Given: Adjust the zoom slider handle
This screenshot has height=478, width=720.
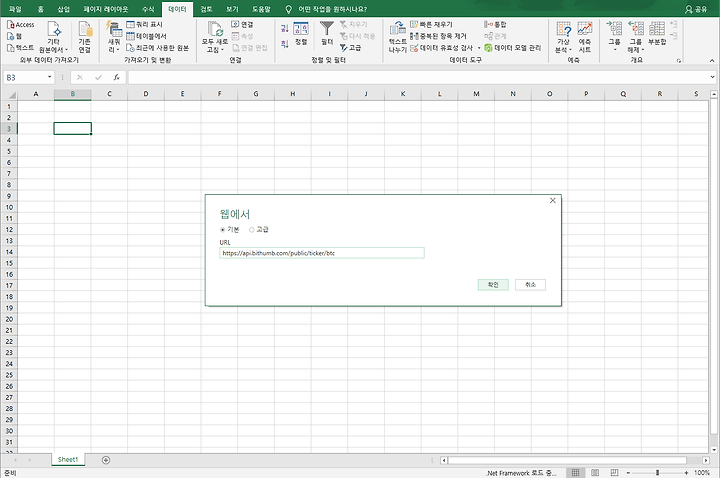Looking at the screenshot, I should tap(658, 472).
